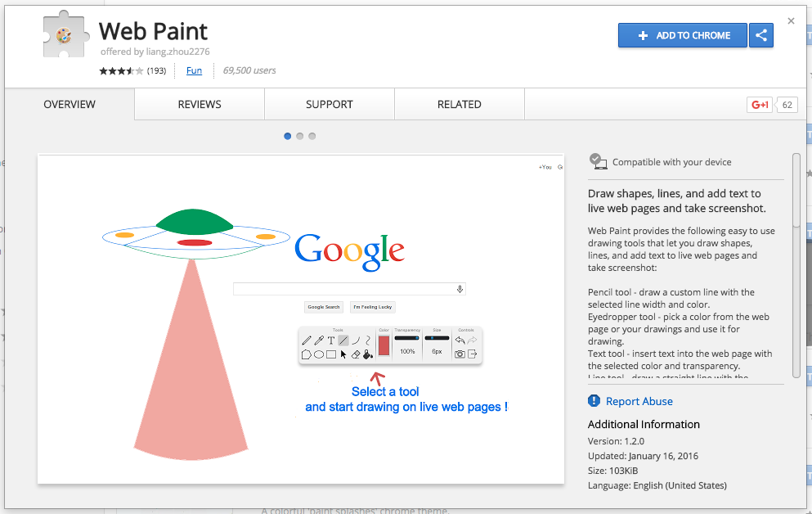The height and width of the screenshot is (514, 812).
Task: Click the Google +1 button
Action: pos(760,105)
